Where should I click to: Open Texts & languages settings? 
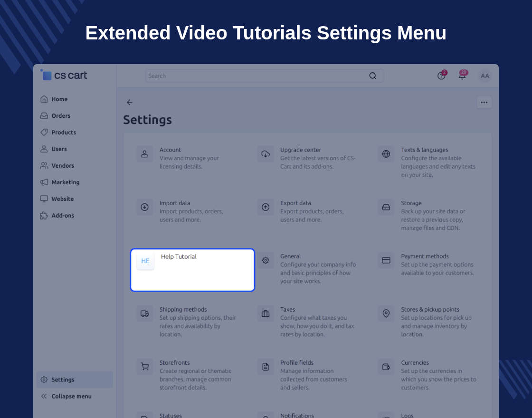pos(425,150)
